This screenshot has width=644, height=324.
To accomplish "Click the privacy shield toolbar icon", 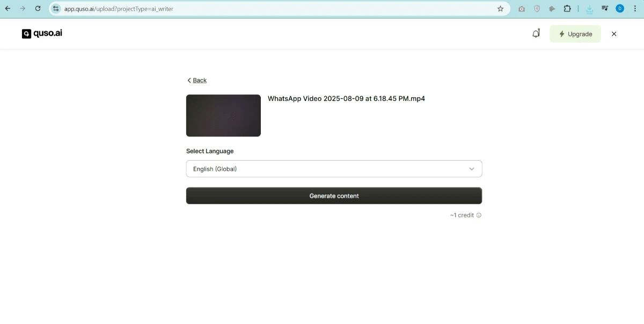I will tap(536, 9).
